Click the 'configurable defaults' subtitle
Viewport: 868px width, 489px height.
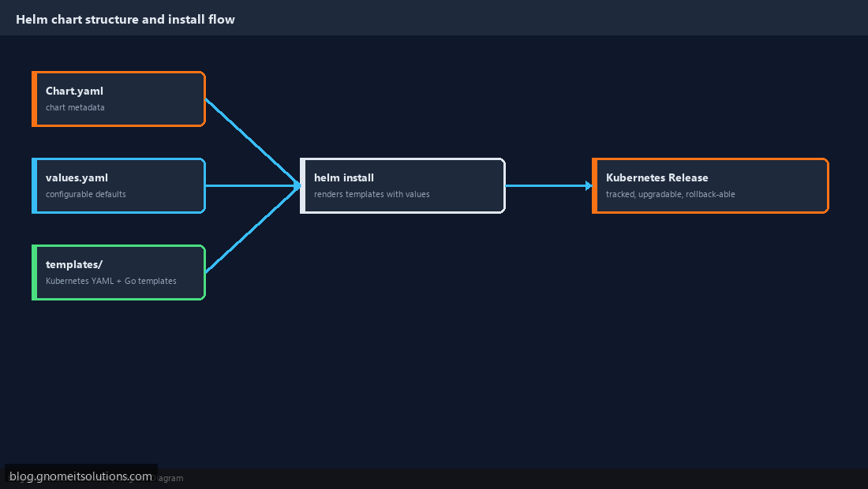pyautogui.click(x=86, y=194)
